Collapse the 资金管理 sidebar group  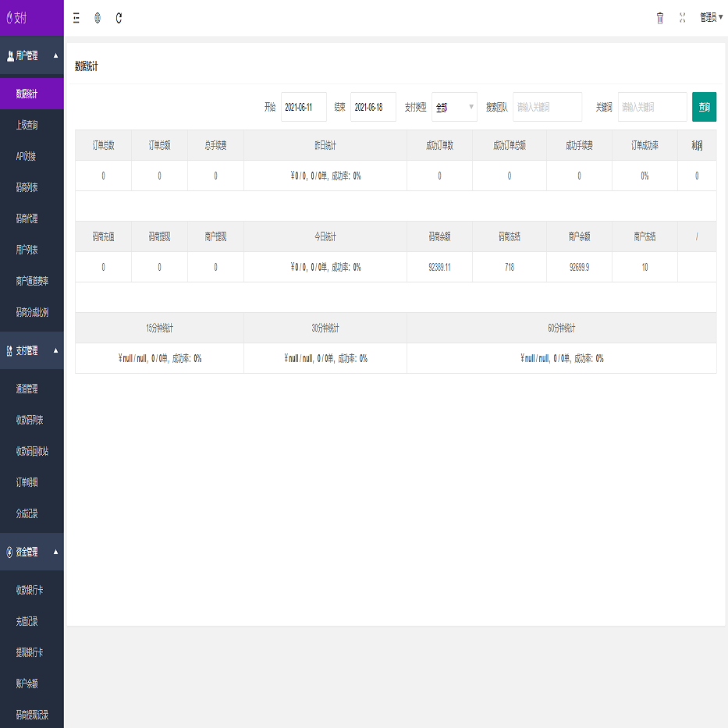(x=32, y=552)
